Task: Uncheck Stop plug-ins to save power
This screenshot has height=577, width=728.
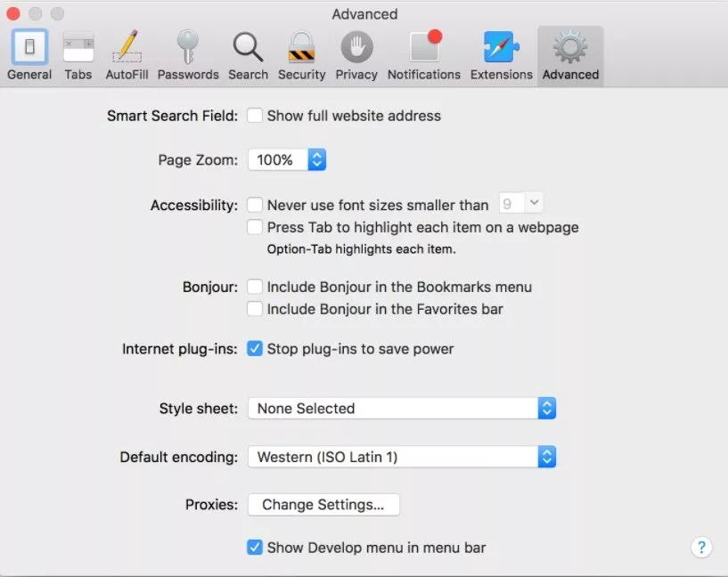Action: coord(255,349)
